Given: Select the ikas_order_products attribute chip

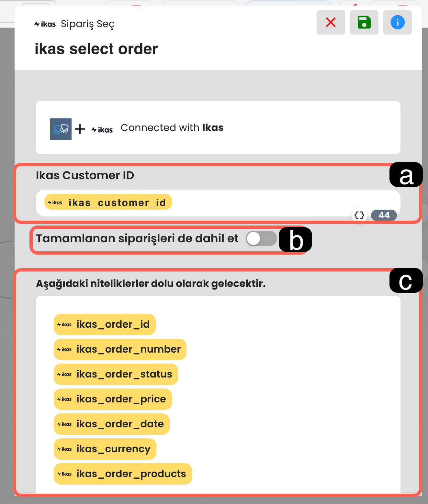Looking at the screenshot, I should coord(123,474).
